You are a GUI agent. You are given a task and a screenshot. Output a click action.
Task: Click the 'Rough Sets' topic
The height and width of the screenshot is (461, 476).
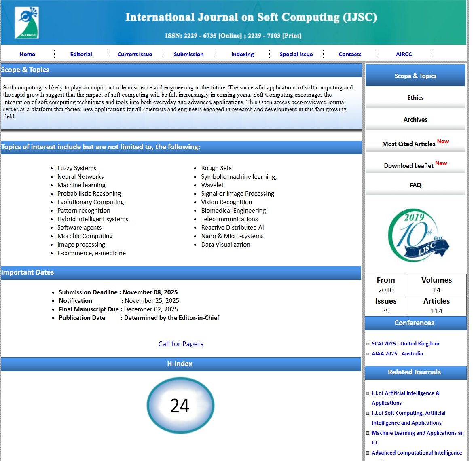tap(216, 168)
